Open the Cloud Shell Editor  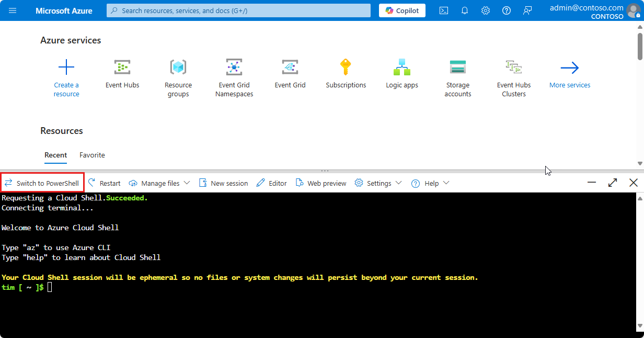[x=271, y=183]
